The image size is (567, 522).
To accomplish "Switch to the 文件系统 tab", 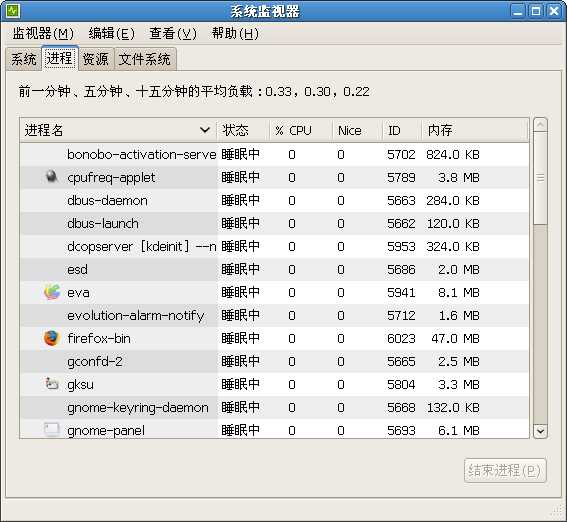I will pyautogui.click(x=145, y=59).
